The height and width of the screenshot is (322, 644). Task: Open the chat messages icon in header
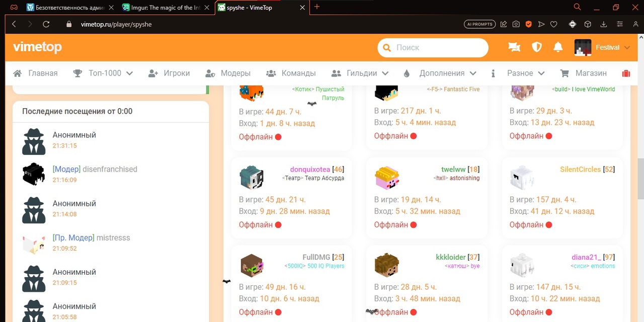pos(514,47)
